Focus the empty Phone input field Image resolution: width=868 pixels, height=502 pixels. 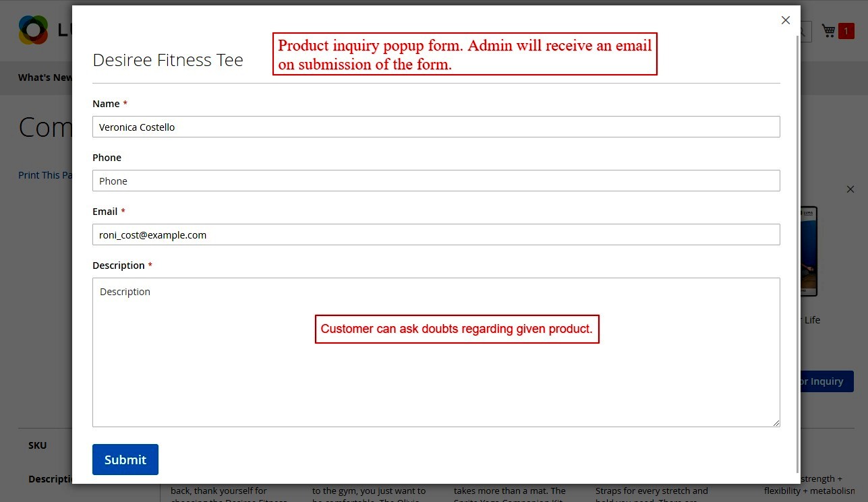tap(435, 181)
